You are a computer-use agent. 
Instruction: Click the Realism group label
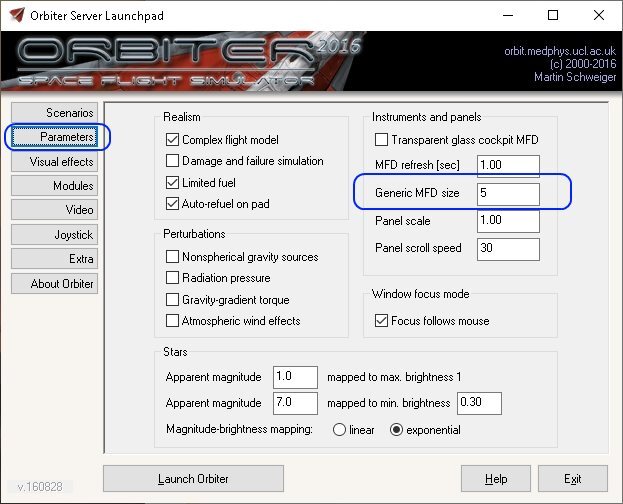point(182,117)
